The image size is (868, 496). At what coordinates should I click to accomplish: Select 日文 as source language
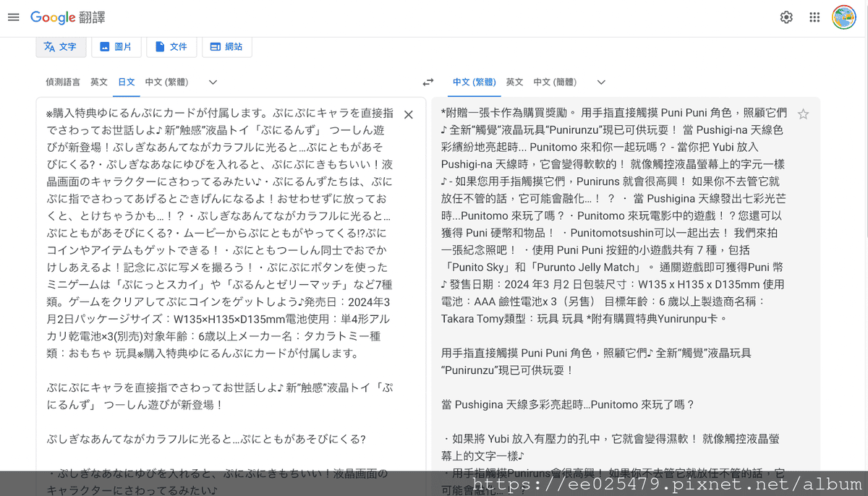(127, 82)
